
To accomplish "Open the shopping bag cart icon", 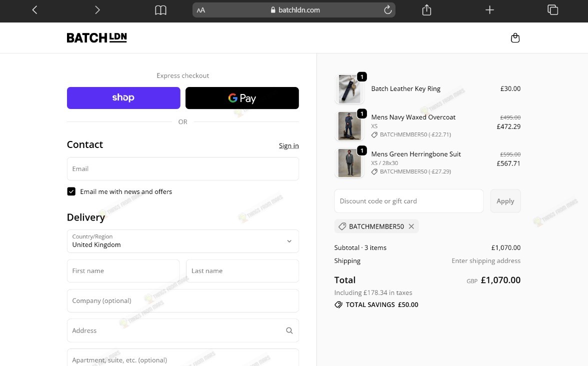I will coord(515,38).
